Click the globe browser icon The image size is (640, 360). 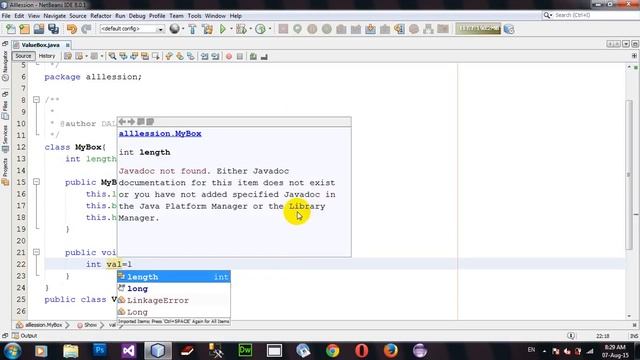pyautogui.click(x=174, y=29)
